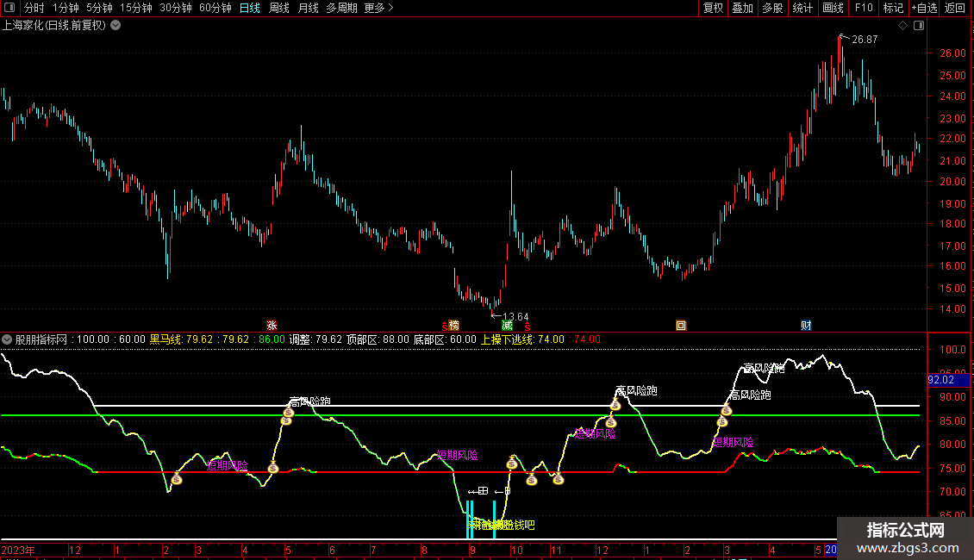Select the 5分钟 period
Image resolution: width=974 pixels, height=560 pixels.
[99, 8]
